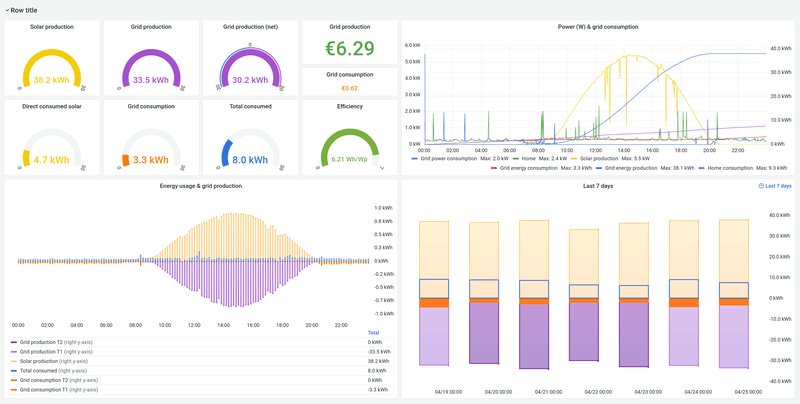This screenshot has height=404, width=800.
Task: Click the Max: 9.3 kWh legend value
Action: (x=771, y=167)
